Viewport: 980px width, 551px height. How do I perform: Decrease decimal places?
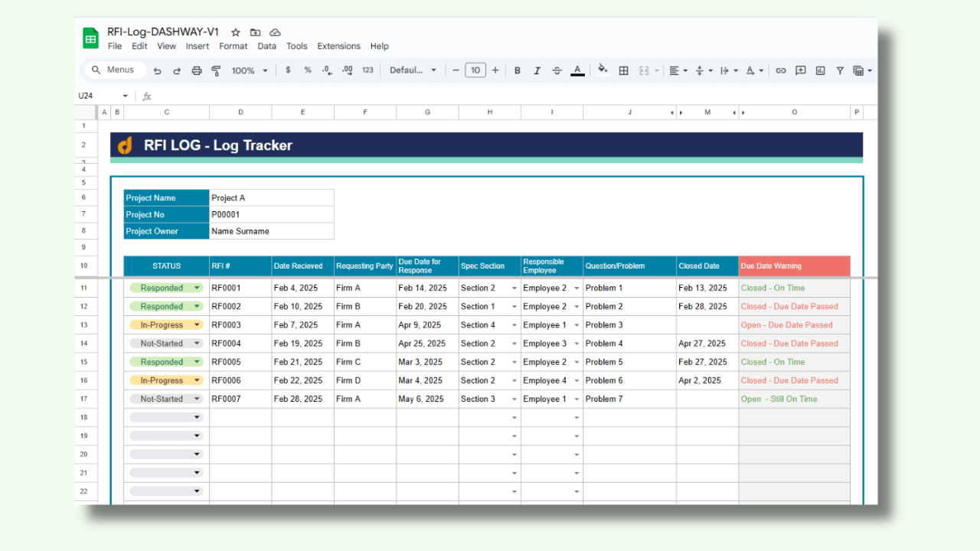point(327,70)
